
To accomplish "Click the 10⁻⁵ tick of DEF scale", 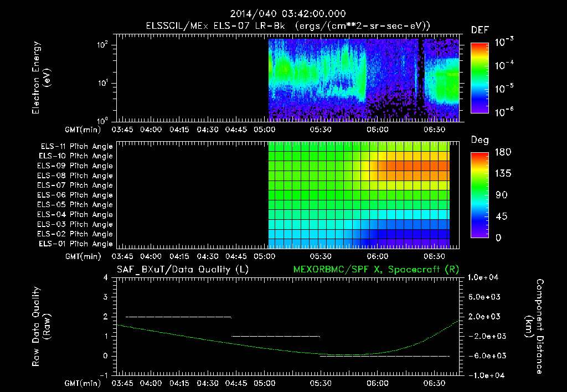I will tap(504, 88).
